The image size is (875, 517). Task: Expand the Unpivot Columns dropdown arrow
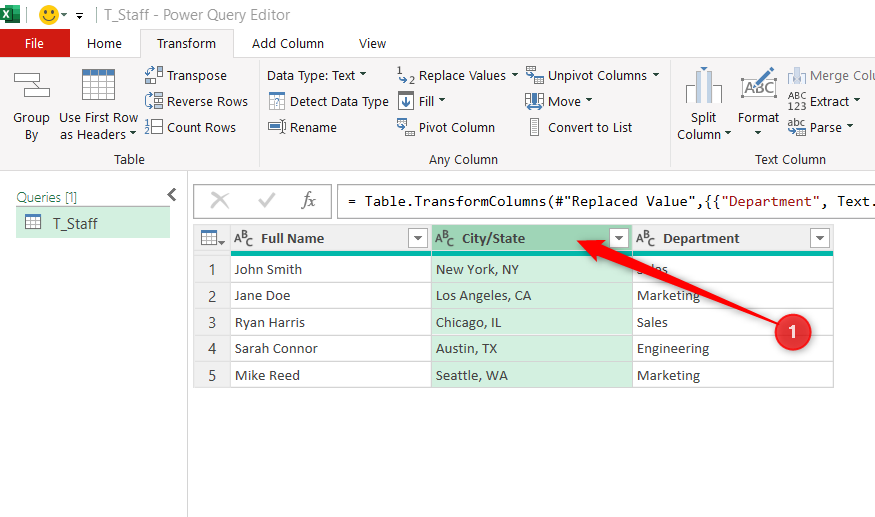(656, 75)
